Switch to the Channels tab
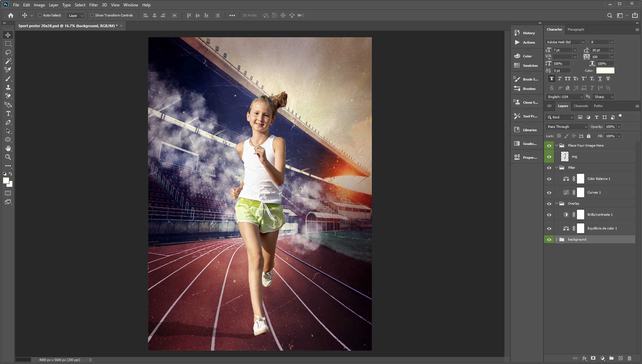Image resolution: width=642 pixels, height=364 pixels. [581, 106]
